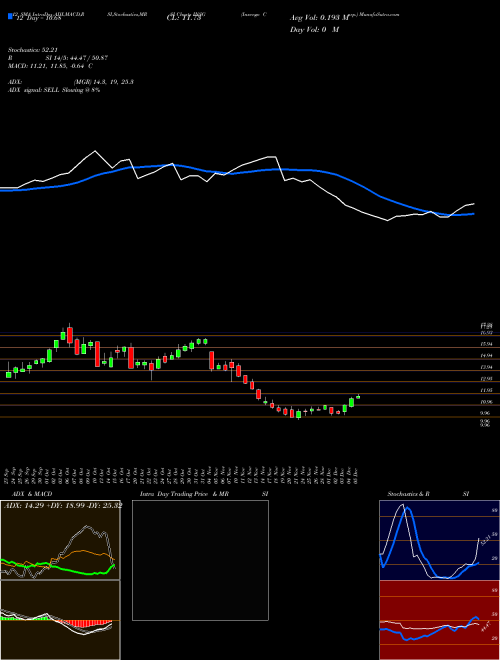The height and width of the screenshot is (660, 500).
Task: Click the blue SMA legend square
Action: click(11, 16)
